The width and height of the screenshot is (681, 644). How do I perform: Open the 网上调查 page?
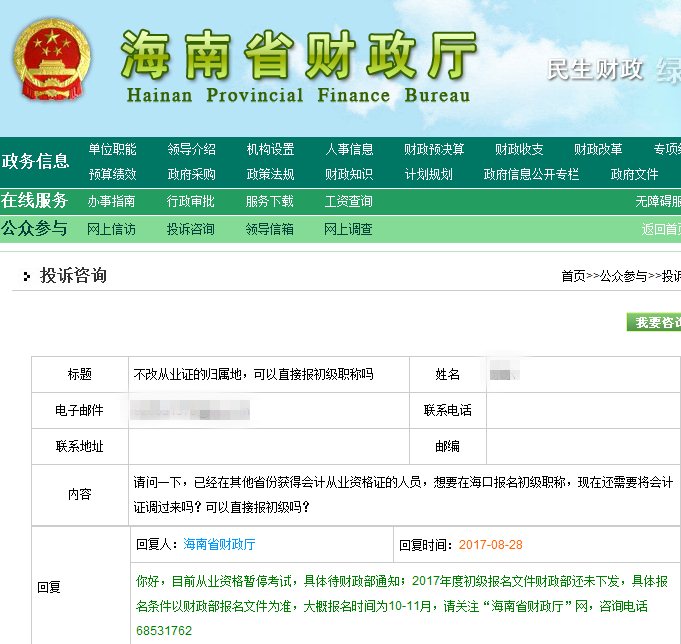tap(348, 229)
